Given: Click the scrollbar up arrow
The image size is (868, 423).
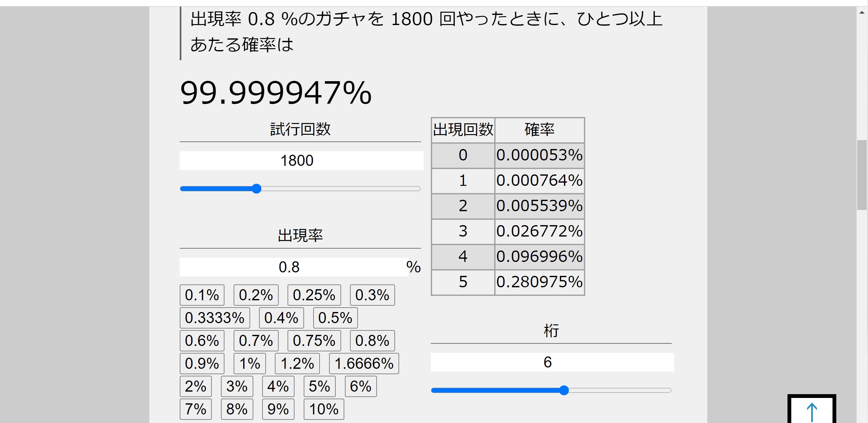Looking at the screenshot, I should tap(862, 12).
